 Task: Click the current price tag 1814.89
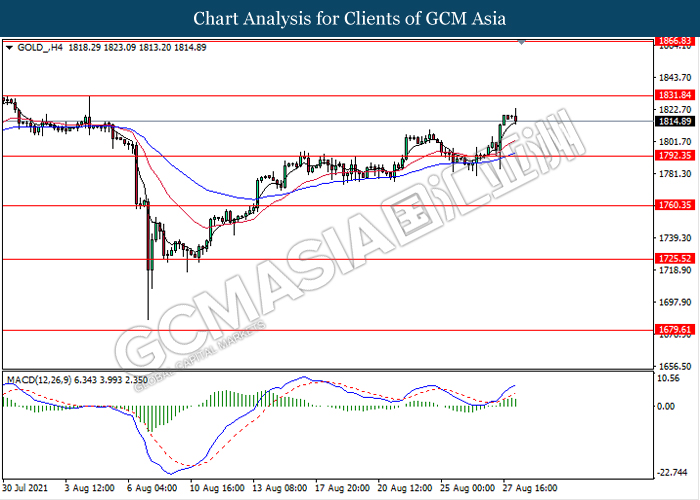click(x=675, y=121)
